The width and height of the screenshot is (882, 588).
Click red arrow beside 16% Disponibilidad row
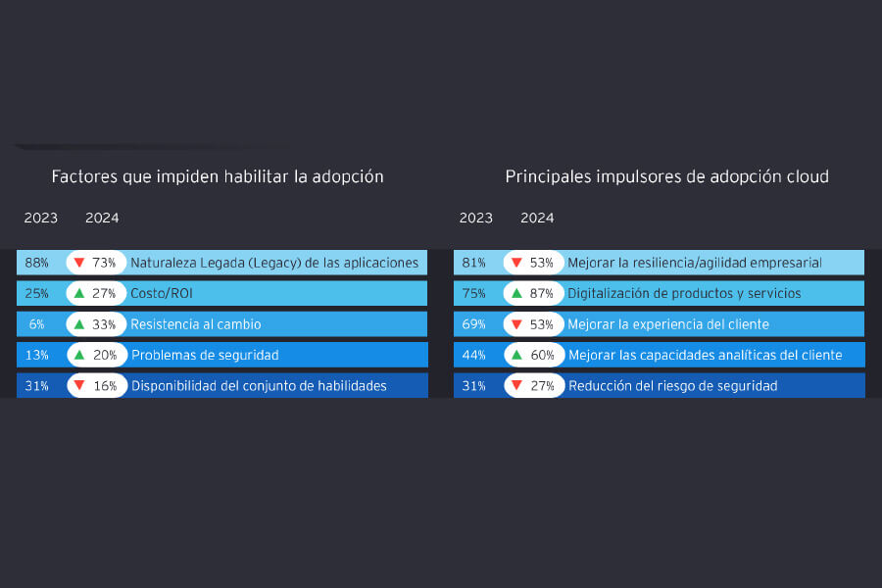[x=79, y=385]
